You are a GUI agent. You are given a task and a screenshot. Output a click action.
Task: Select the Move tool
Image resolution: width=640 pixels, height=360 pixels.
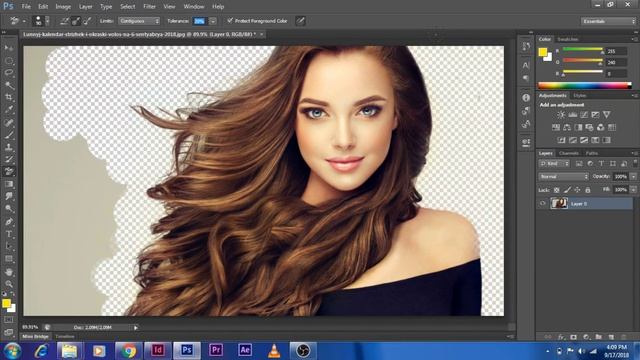[9, 48]
